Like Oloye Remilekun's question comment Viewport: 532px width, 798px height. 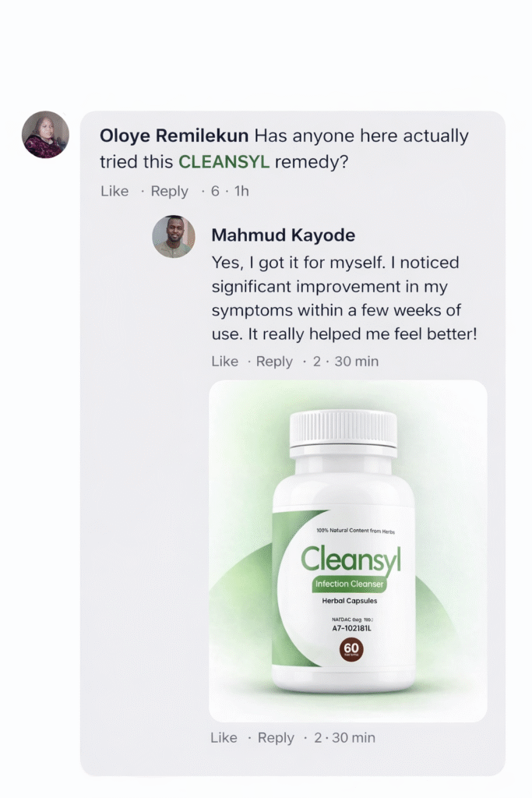click(x=115, y=191)
